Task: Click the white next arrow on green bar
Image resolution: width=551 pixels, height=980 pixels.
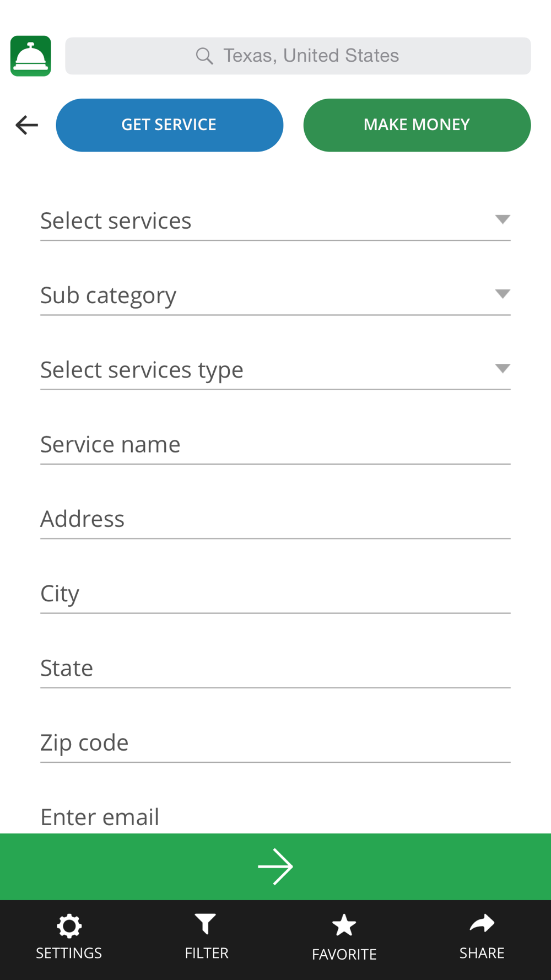Action: tap(275, 867)
